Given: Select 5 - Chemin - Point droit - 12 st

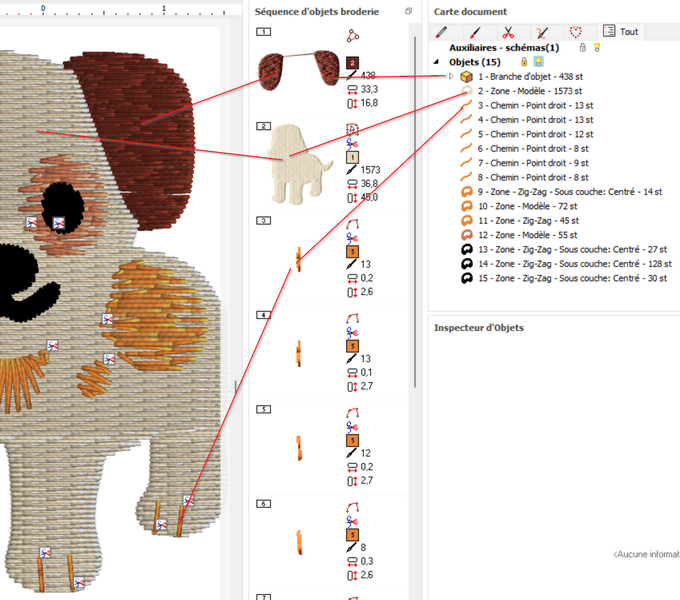Looking at the screenshot, I should (x=536, y=134).
